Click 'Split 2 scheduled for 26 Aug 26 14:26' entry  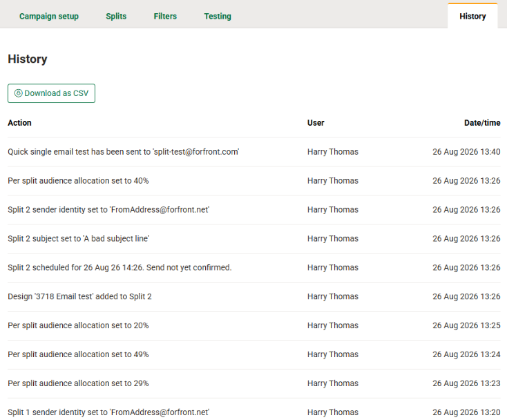[x=119, y=268]
